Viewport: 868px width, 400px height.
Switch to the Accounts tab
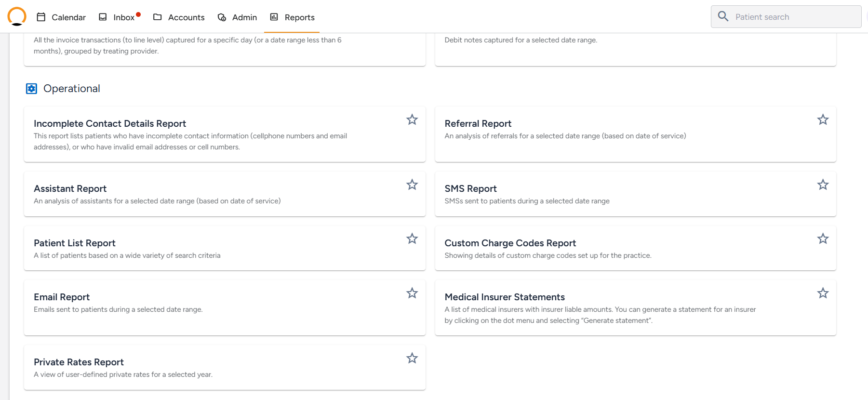[x=179, y=17]
